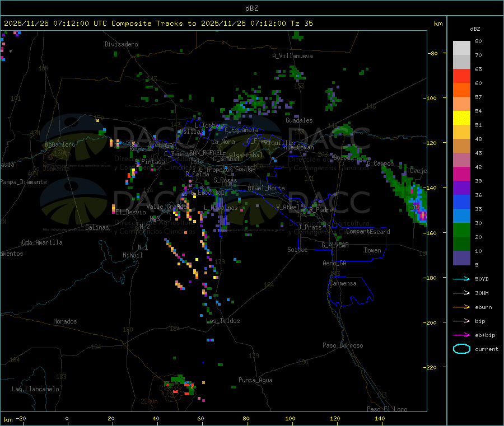Image resolution: width=504 pixels, height=426 pixels.
Task: Click the Carmensa map label
Action: click(x=343, y=284)
